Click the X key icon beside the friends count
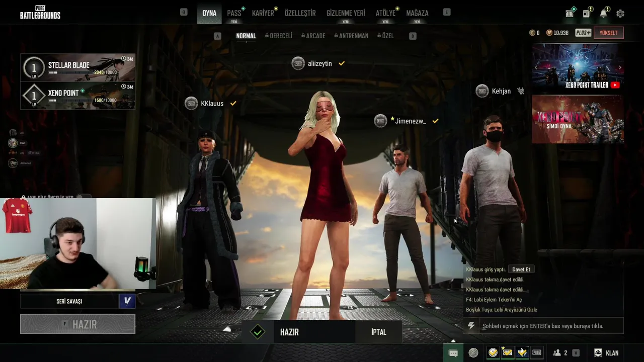The image size is (644, 362). point(576,353)
